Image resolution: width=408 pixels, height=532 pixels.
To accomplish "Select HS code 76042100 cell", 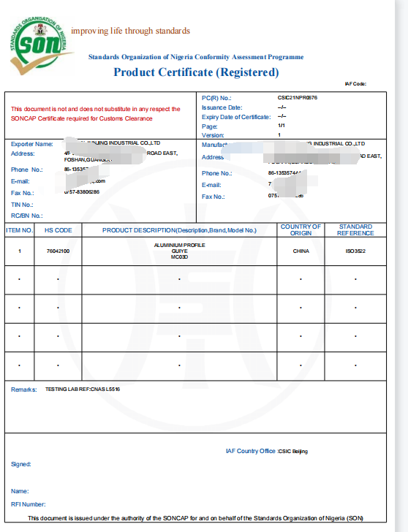I will click(58, 251).
